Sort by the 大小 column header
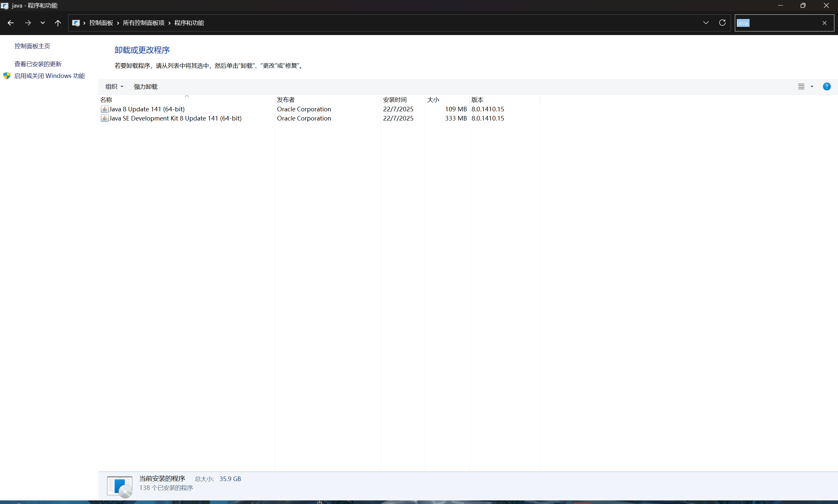Viewport: 838px width, 504px height. 447,100
